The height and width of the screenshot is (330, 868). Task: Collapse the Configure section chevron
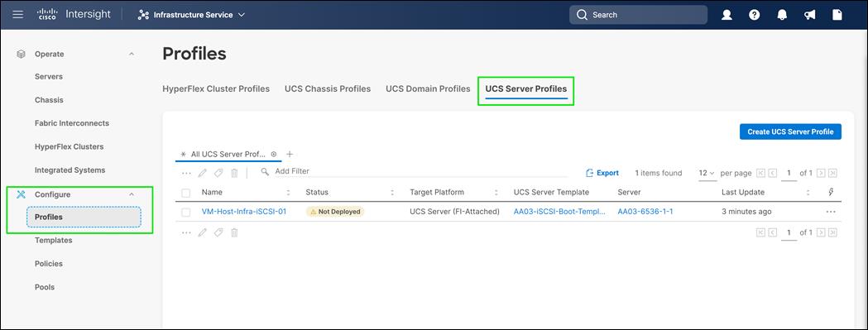coord(132,194)
